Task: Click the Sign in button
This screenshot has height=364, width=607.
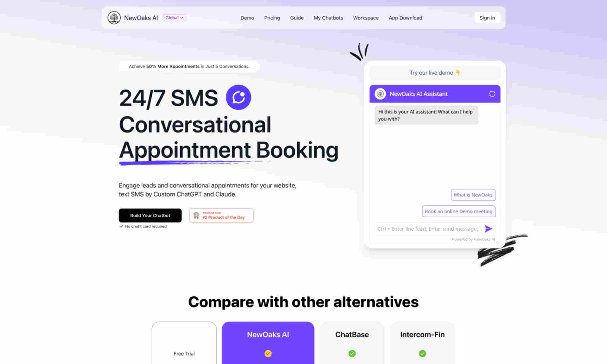Action: tap(487, 18)
